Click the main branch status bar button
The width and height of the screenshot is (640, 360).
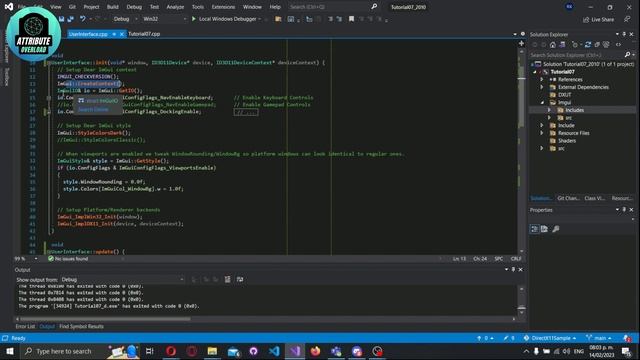[x=598, y=338]
